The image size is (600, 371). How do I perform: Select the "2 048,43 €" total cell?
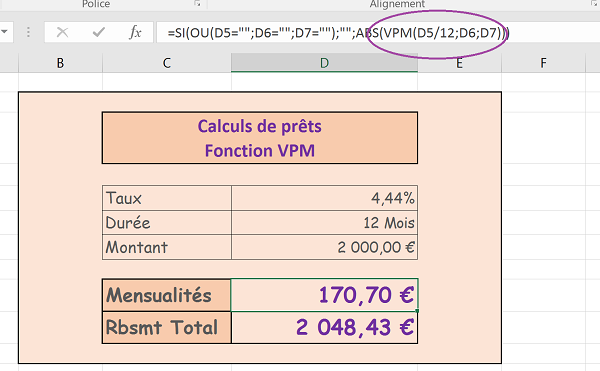(x=324, y=327)
